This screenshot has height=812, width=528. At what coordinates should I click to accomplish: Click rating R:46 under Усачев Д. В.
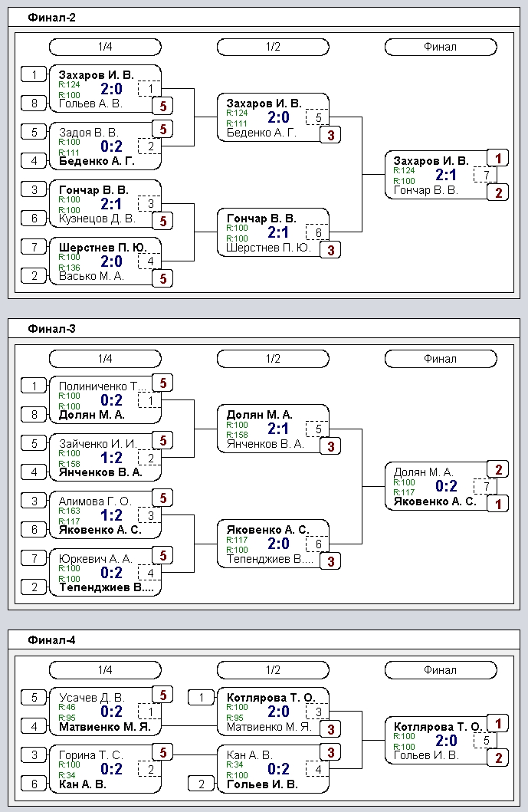(x=67, y=708)
